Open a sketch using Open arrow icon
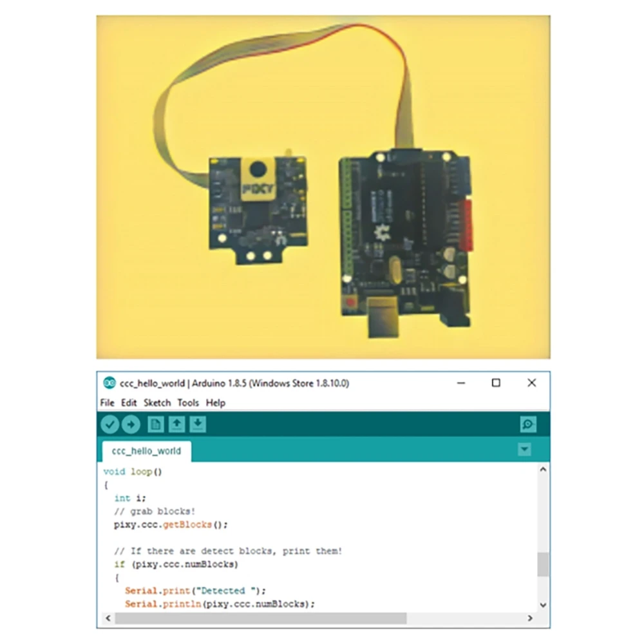Viewport: 644px width, 644px height. tap(176, 424)
